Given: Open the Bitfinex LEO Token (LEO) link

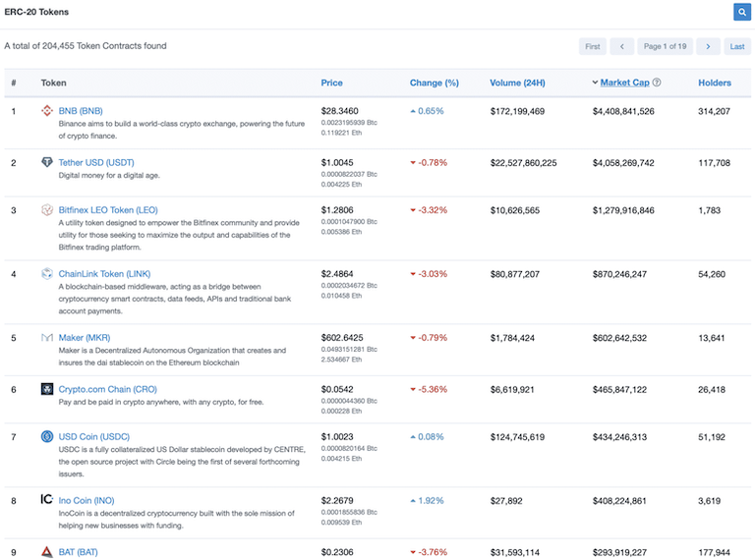Looking at the screenshot, I should pos(108,210).
